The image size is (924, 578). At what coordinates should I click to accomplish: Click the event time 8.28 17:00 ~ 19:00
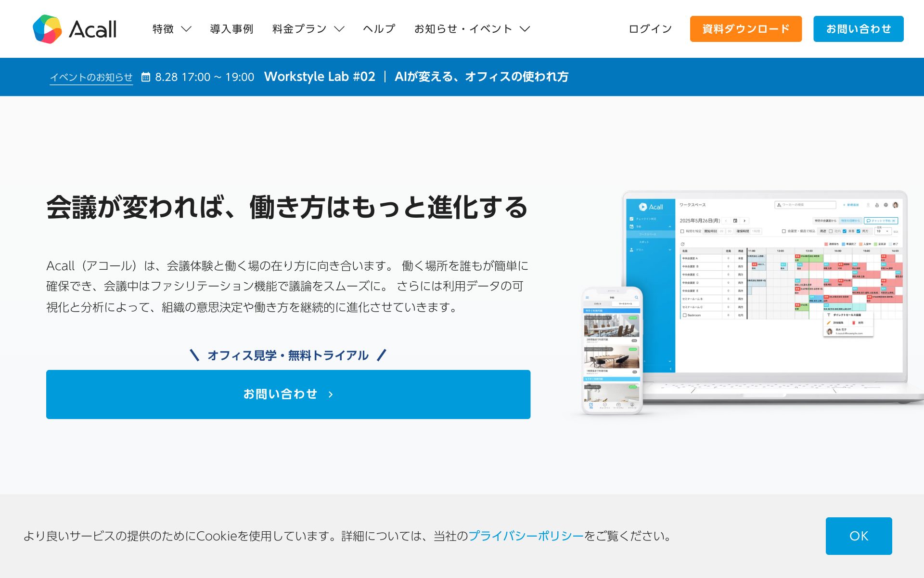tap(205, 77)
